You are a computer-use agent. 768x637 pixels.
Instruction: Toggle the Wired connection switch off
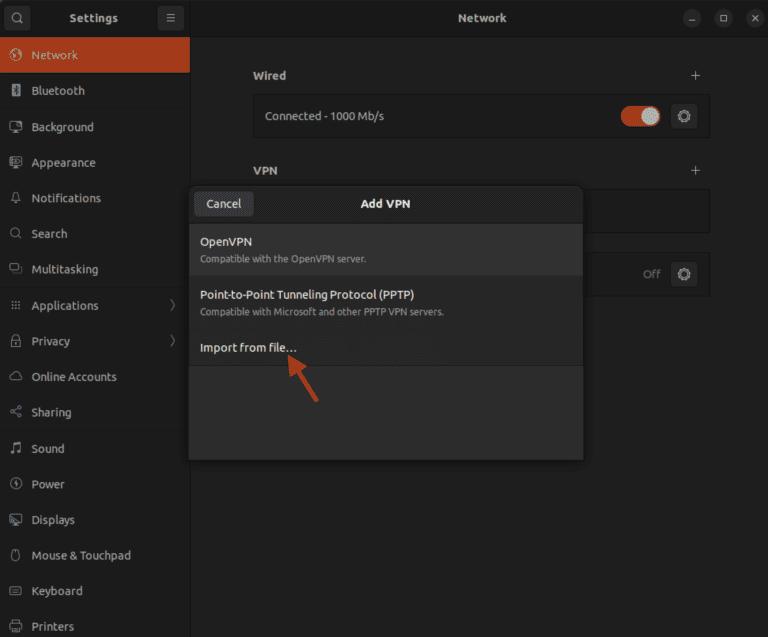(640, 116)
